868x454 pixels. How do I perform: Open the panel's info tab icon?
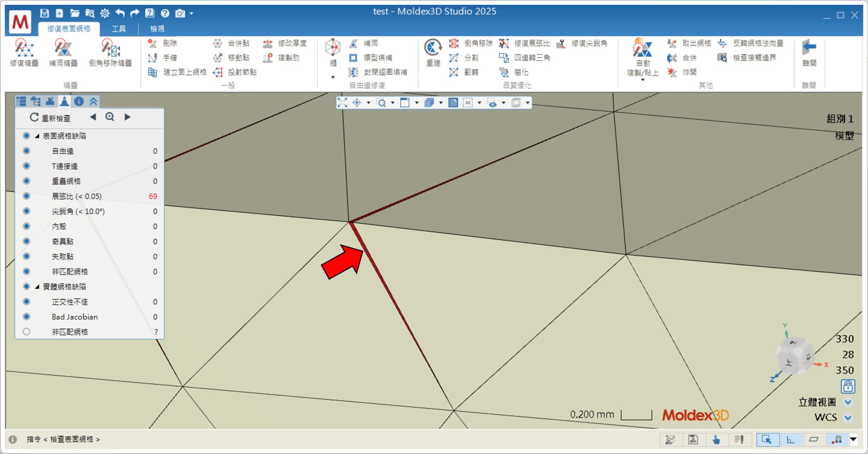click(79, 101)
